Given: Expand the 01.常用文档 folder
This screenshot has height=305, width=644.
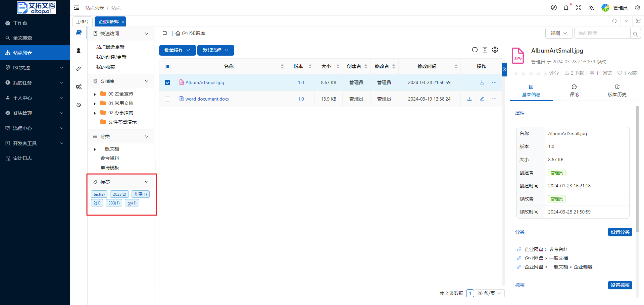Looking at the screenshot, I should click(x=95, y=104).
